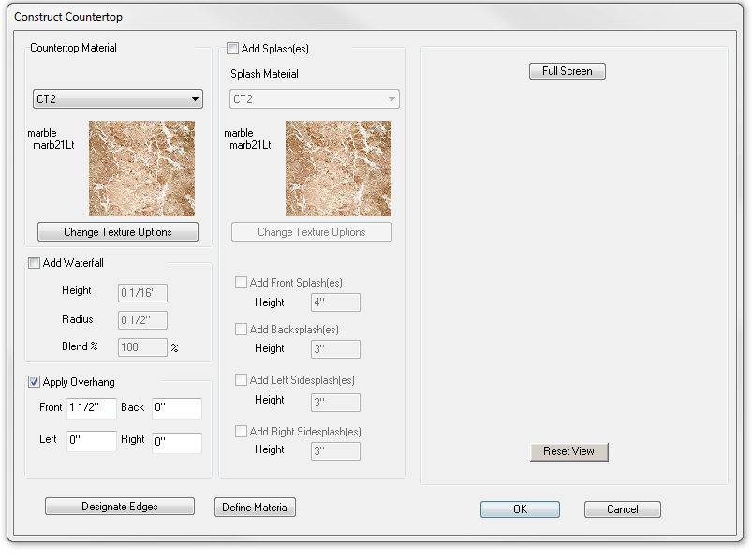Image resolution: width=752 pixels, height=560 pixels.
Task: Select the Back overhang field
Action: pos(176,408)
